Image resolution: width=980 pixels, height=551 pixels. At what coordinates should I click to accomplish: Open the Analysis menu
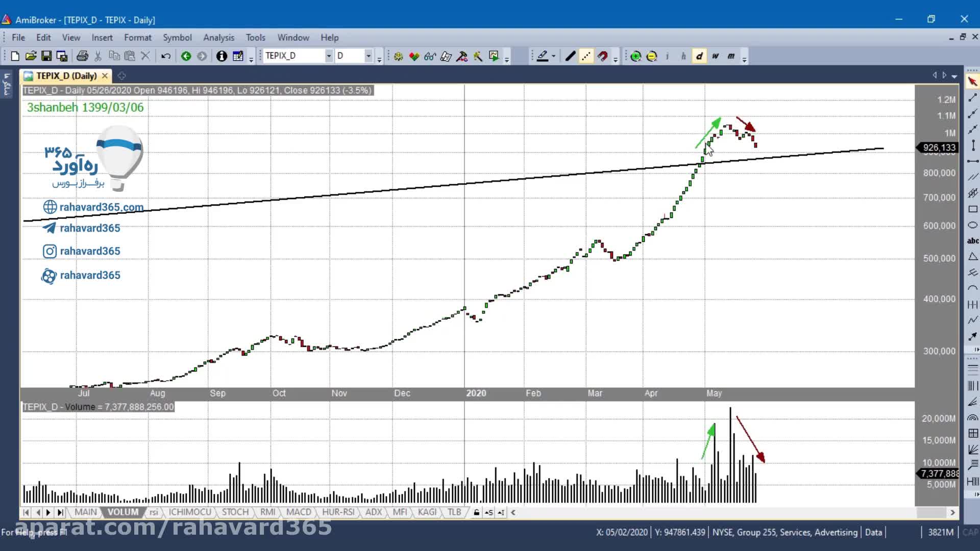pyautogui.click(x=218, y=38)
